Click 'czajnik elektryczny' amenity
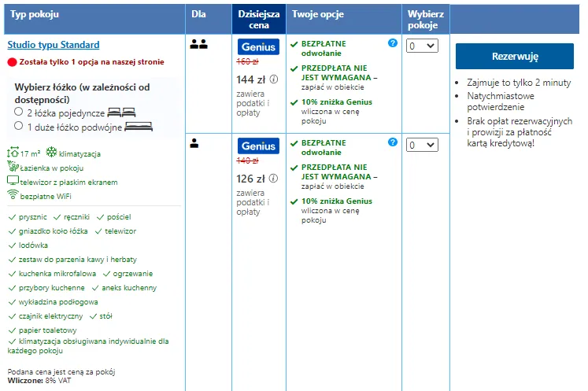 tap(50, 316)
